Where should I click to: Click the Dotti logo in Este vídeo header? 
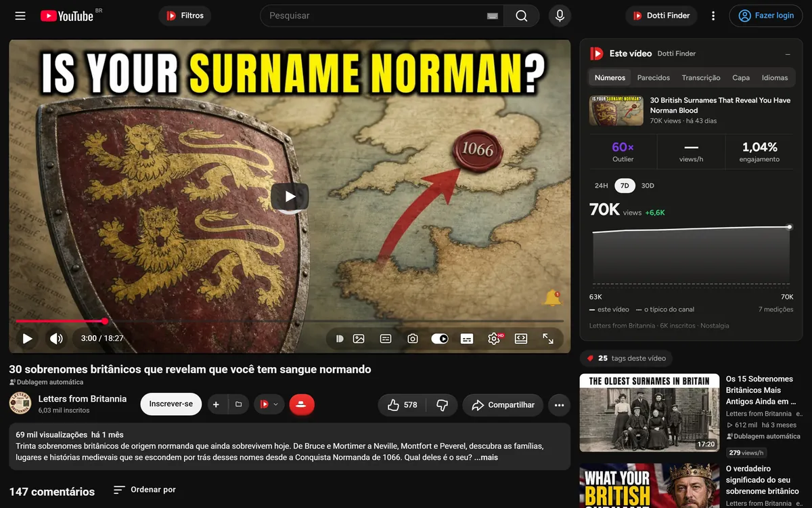pyautogui.click(x=596, y=54)
